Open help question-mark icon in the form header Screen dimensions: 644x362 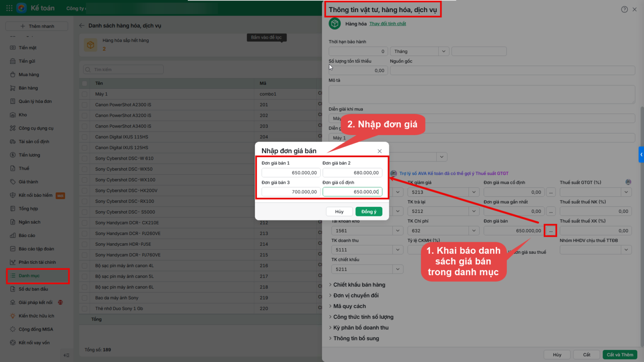point(624,9)
